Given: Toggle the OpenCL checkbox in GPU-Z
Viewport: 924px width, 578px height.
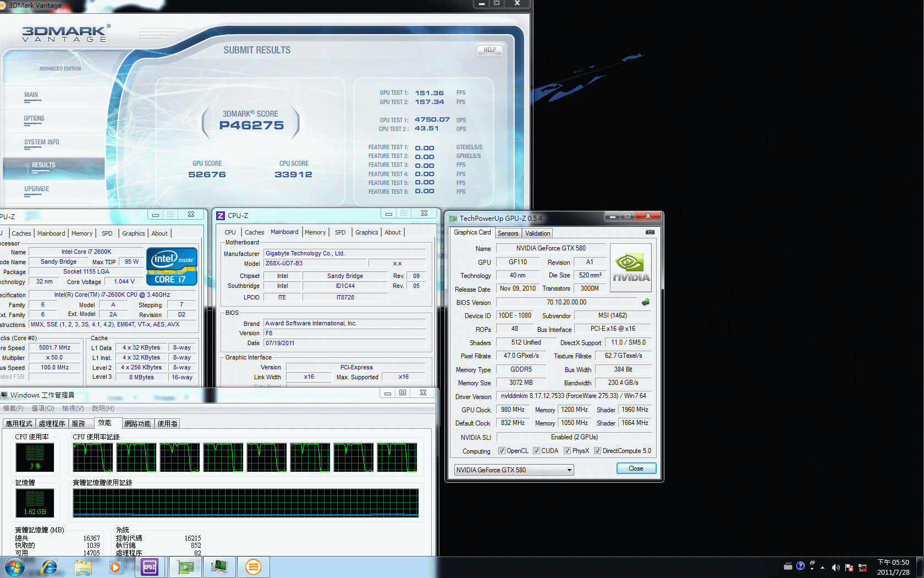Looking at the screenshot, I should (502, 451).
